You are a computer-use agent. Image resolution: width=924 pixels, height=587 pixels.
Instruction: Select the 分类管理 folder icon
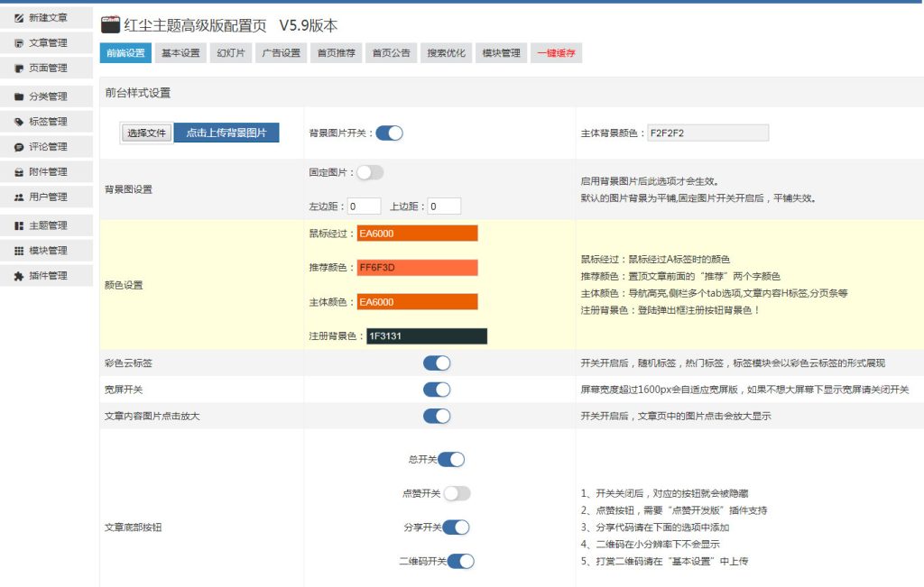point(19,96)
